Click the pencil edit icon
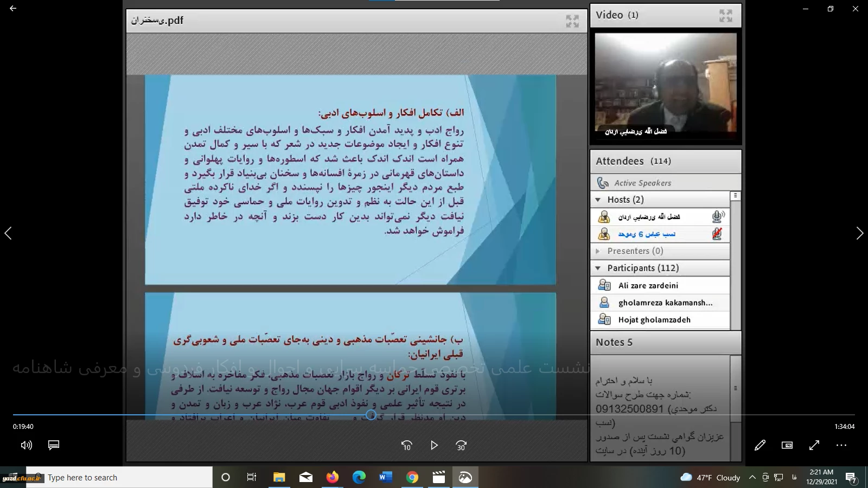 click(760, 445)
